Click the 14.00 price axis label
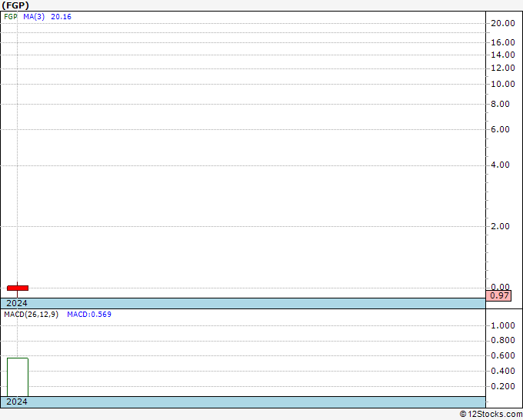523x420 pixels. point(503,55)
